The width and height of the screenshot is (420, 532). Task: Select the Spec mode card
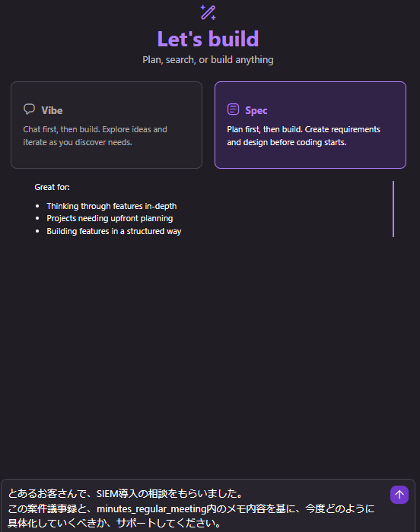pos(310,125)
